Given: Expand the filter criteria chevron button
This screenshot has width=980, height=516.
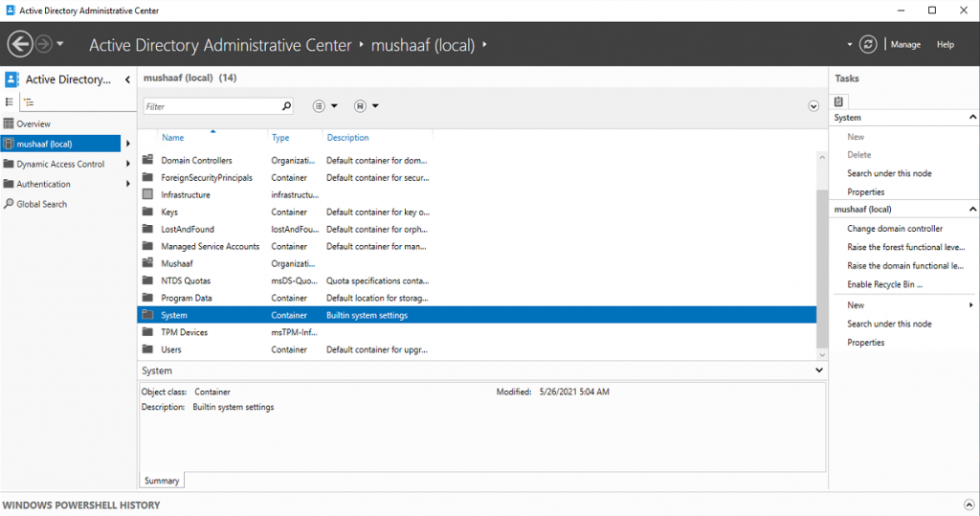Looking at the screenshot, I should (813, 106).
